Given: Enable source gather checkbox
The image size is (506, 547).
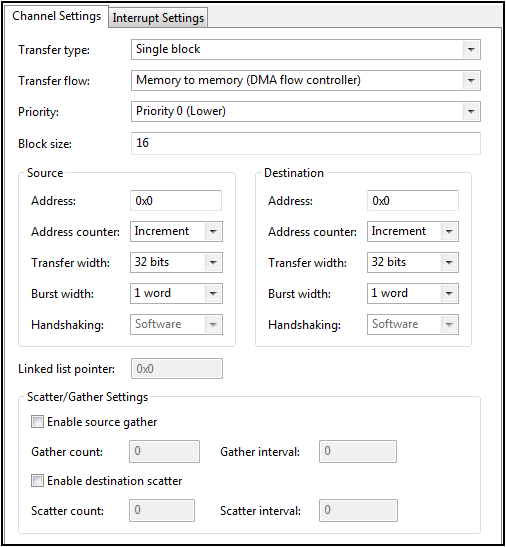Looking at the screenshot, I should [x=37, y=421].
